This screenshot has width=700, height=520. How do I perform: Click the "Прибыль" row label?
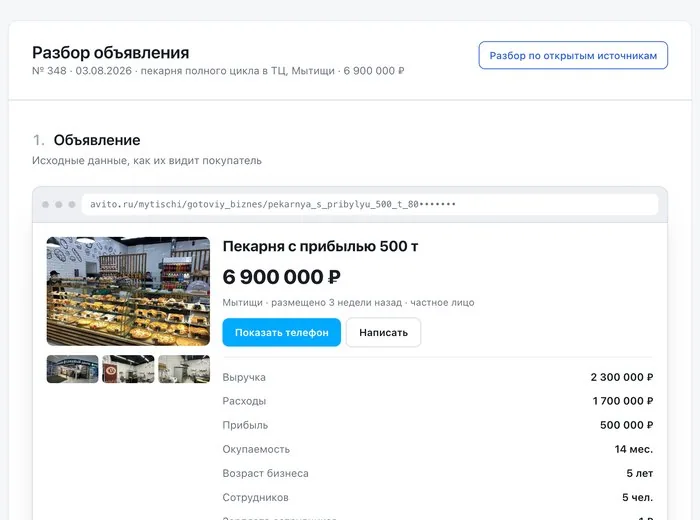(x=245, y=425)
